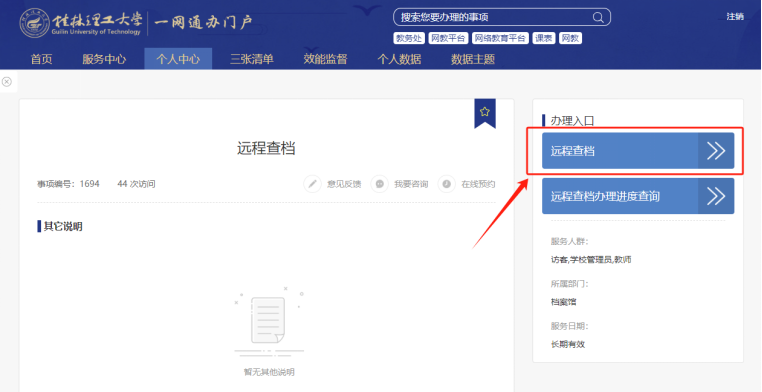Image resolution: width=762 pixels, height=392 pixels.
Task: Select the 三张清单 navigation tab
Action: coord(252,59)
